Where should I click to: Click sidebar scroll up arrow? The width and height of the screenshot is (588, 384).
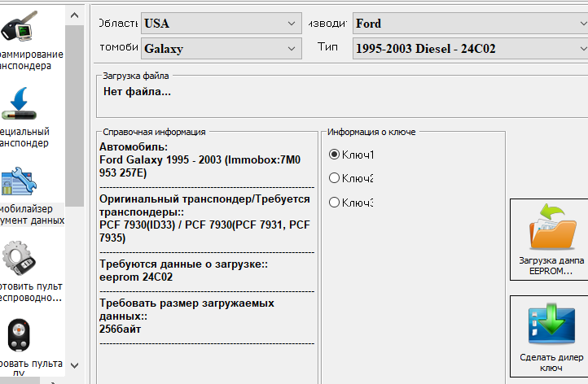(75, 15)
